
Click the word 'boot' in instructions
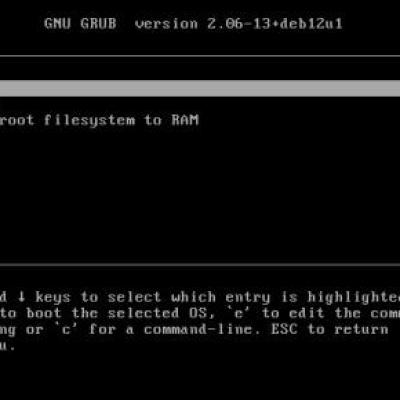pos(44,313)
